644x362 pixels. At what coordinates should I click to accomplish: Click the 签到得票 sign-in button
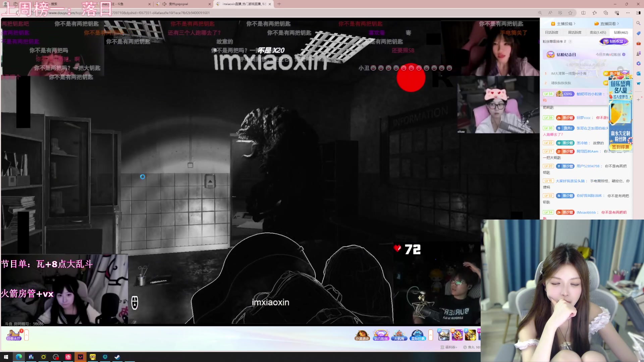621,147
